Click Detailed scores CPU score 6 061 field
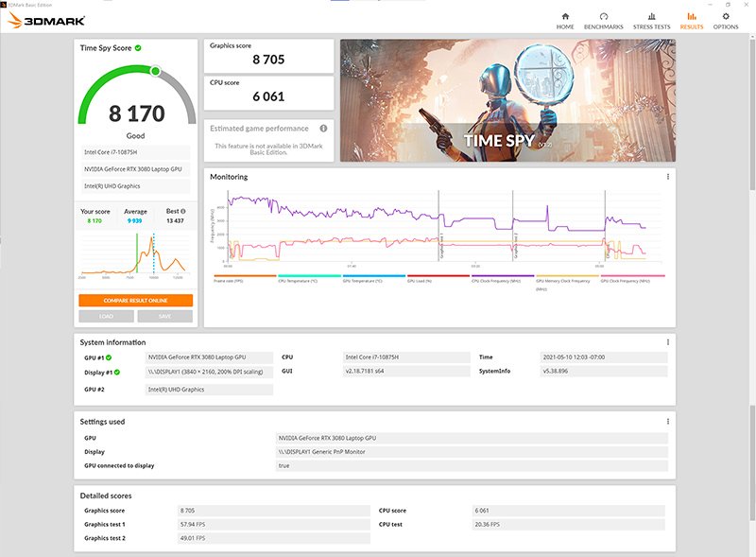756x557 pixels. (569, 510)
